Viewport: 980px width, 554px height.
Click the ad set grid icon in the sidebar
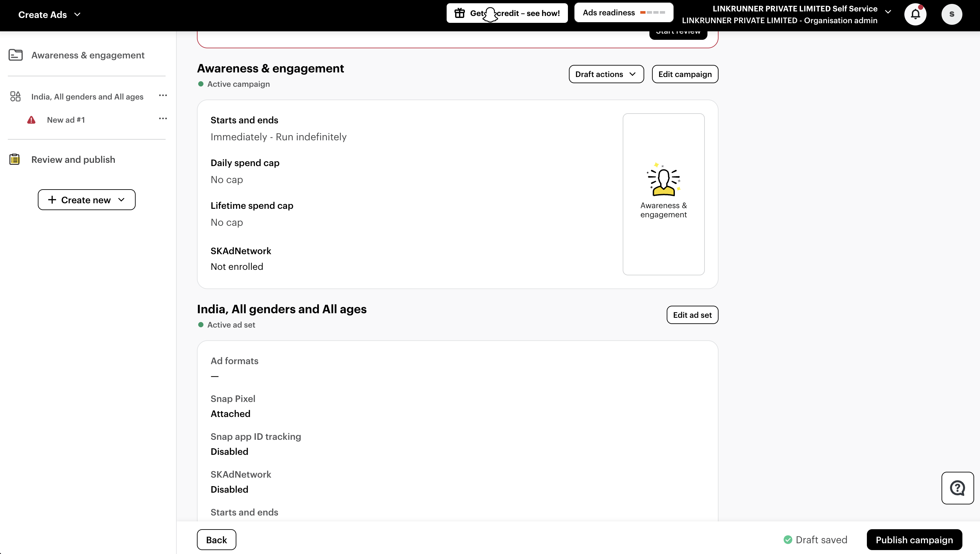click(x=15, y=96)
